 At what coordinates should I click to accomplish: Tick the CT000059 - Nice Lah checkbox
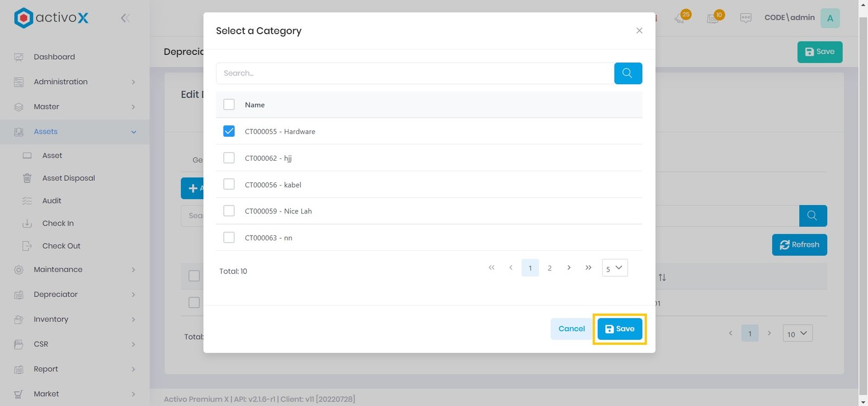(x=229, y=211)
